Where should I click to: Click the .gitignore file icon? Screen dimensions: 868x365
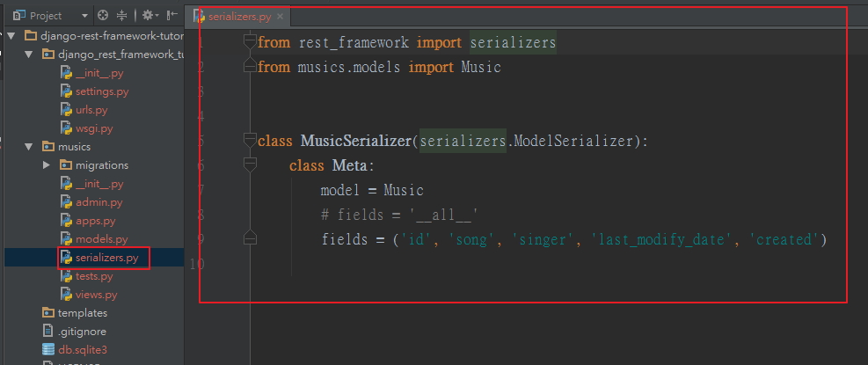pos(48,332)
